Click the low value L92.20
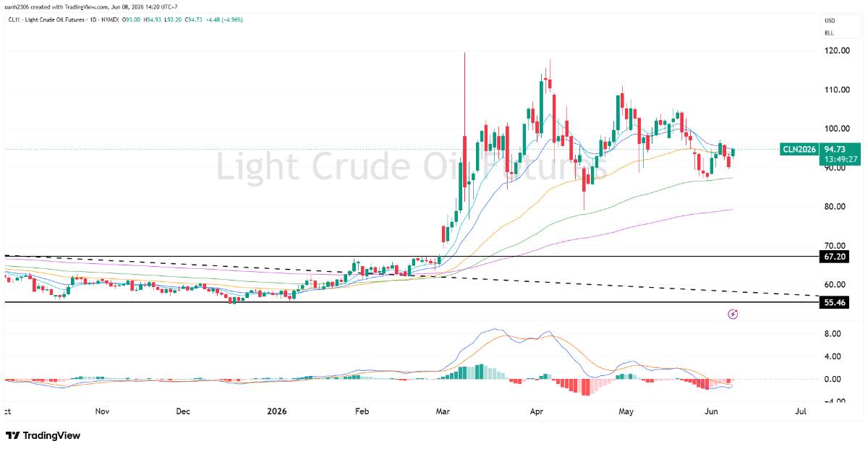Screen dimensions: 868x449 coord(173,20)
